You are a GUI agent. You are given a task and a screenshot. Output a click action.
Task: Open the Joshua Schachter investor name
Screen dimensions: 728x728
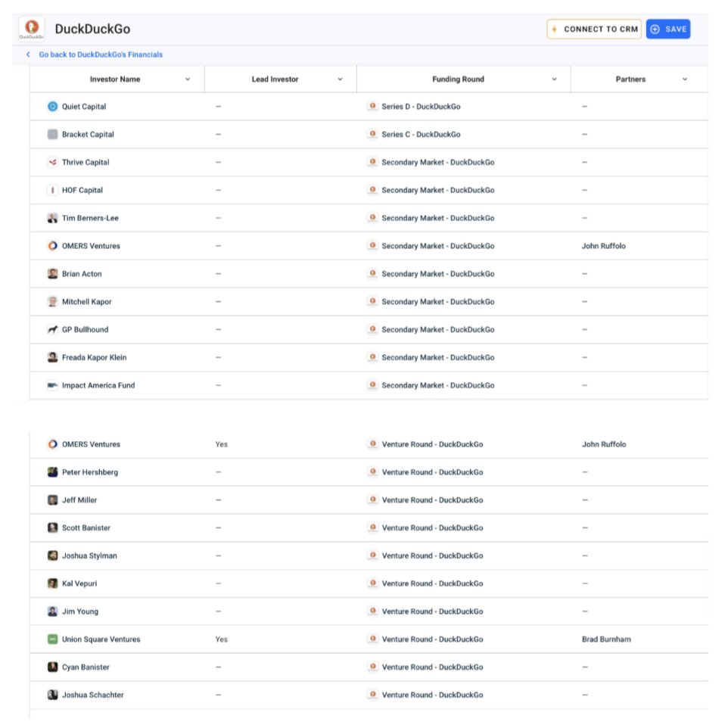(93, 695)
